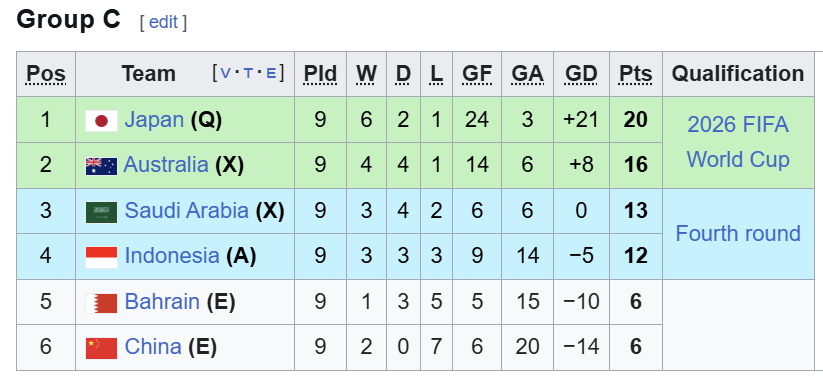823x377 pixels.
Task: Go to the Bahrain team page
Action: point(162,301)
